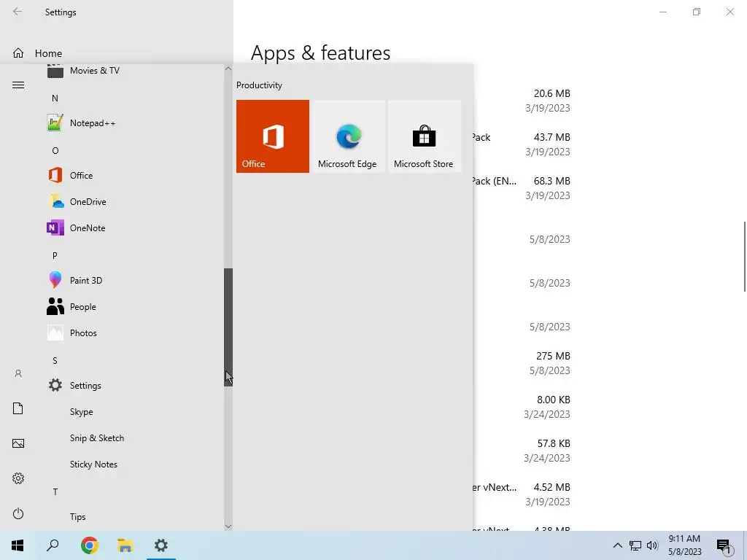Click the app list scrollbar thumb

pos(228,327)
